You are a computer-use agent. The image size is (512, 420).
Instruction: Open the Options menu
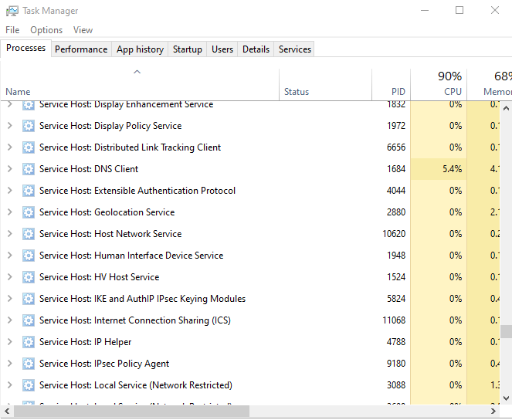[x=46, y=30]
